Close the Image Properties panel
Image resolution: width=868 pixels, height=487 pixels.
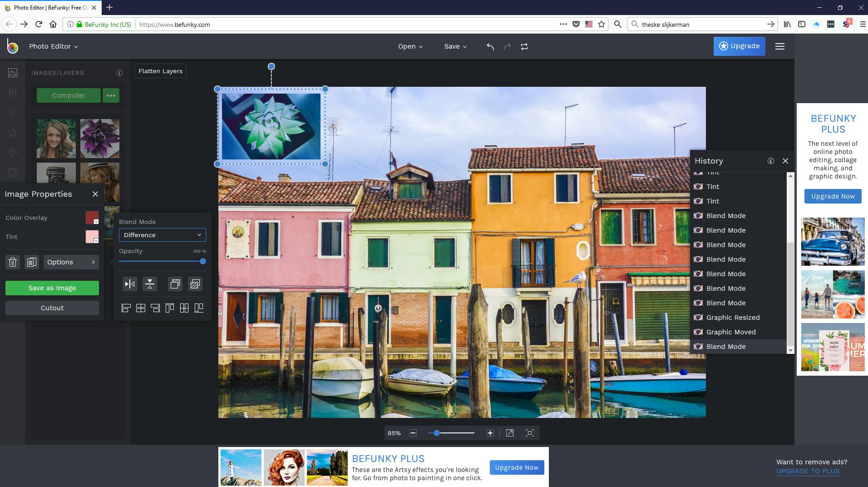[x=95, y=194]
